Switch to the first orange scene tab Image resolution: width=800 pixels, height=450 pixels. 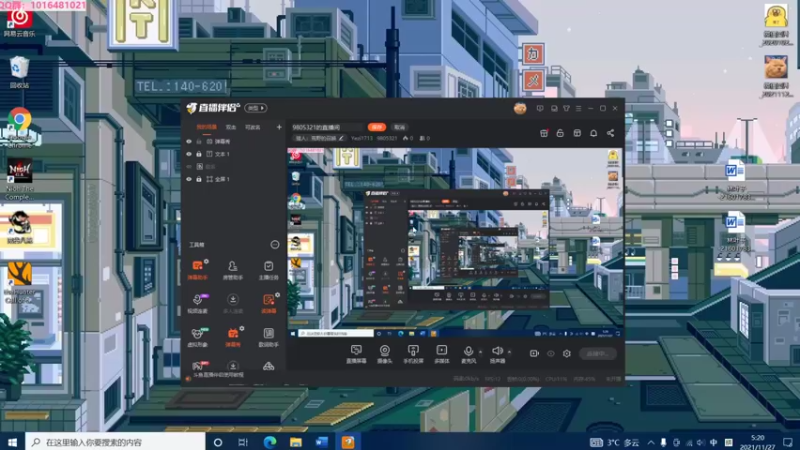(206, 127)
